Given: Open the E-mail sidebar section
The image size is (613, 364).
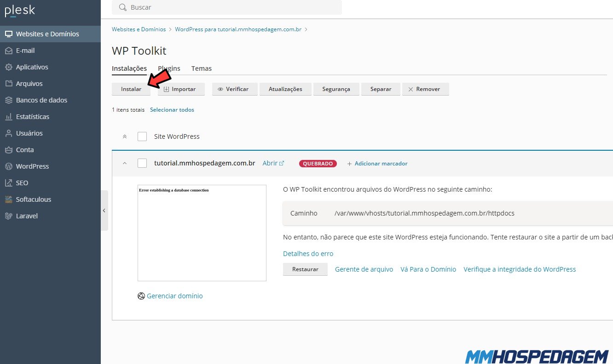Looking at the screenshot, I should (50, 51).
